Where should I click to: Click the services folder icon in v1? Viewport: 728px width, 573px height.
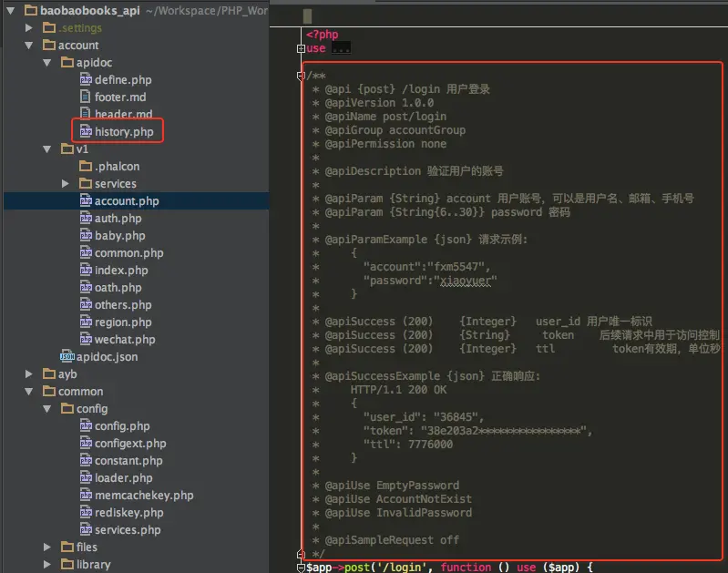tap(86, 183)
